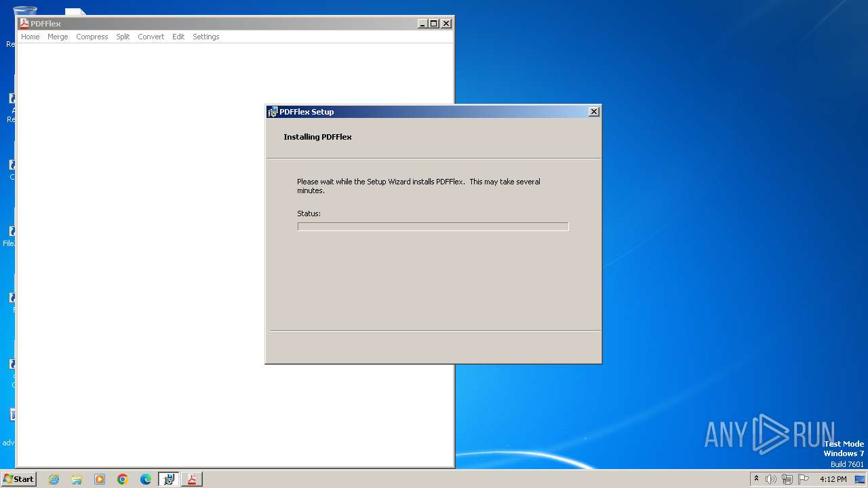Open the Edit menu in PDFFlex
Image resolution: width=868 pixels, height=488 pixels.
[x=178, y=37]
